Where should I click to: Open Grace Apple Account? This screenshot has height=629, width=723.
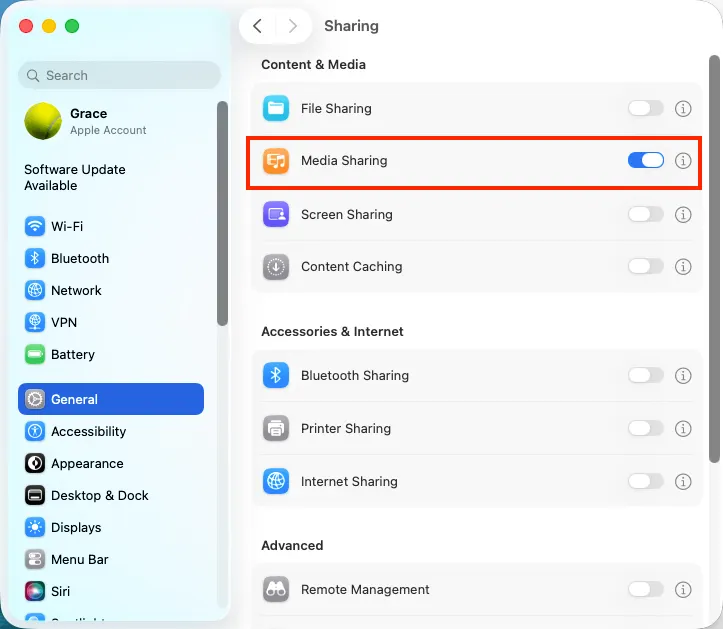click(111, 121)
